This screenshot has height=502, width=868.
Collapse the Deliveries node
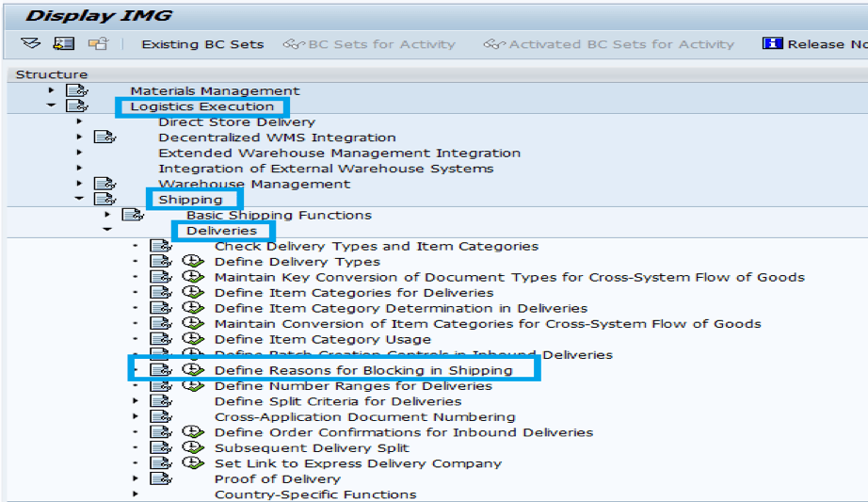(107, 229)
